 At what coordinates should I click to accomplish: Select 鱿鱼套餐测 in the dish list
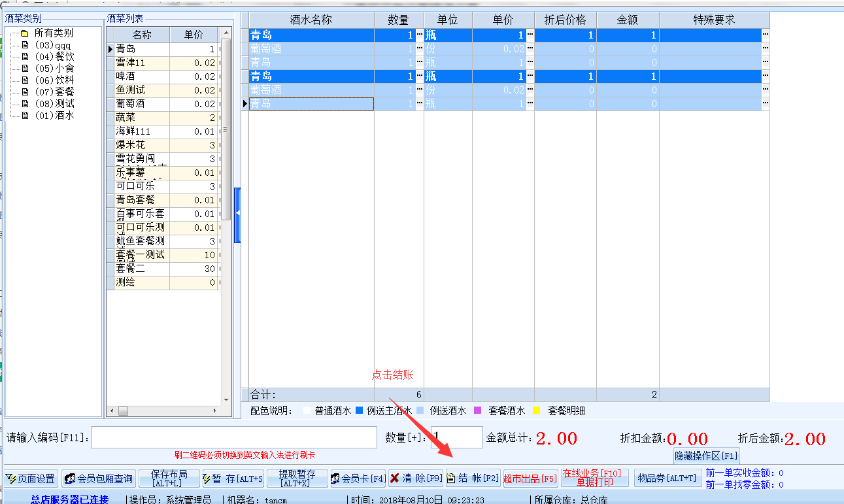click(142, 241)
